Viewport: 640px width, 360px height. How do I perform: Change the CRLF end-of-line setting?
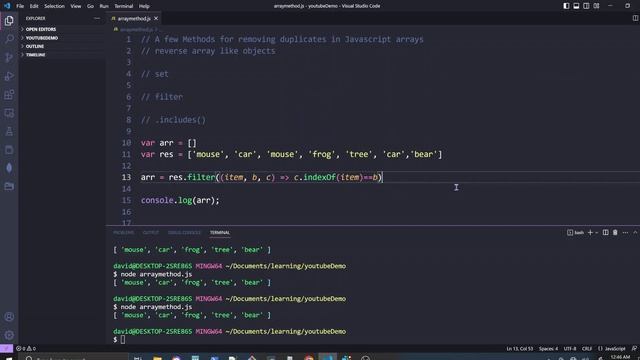[x=587, y=349]
